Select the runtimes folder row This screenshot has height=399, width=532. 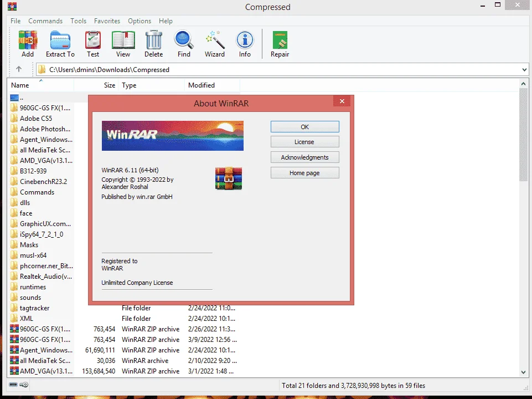click(41, 287)
